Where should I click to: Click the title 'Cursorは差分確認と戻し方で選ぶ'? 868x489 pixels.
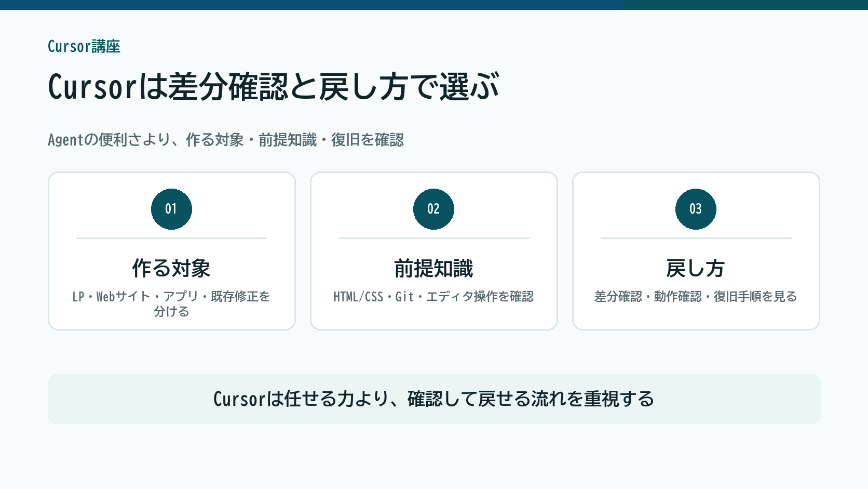273,86
